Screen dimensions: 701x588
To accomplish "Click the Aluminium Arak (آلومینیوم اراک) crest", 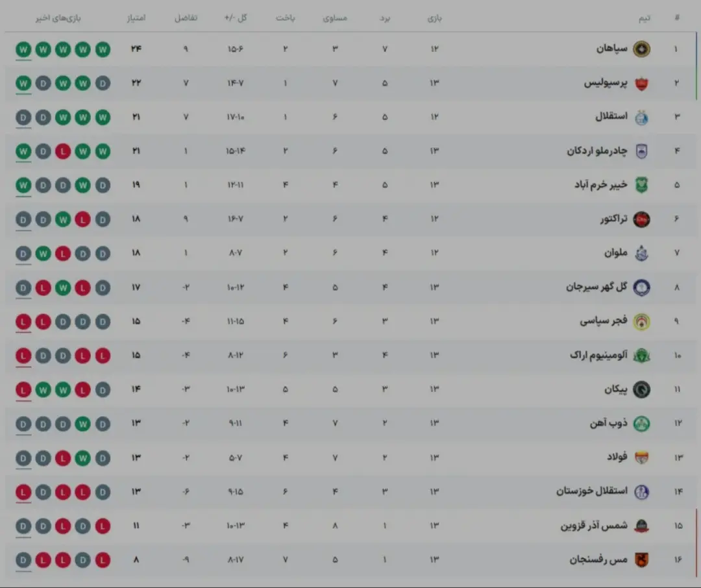I will point(641,356).
